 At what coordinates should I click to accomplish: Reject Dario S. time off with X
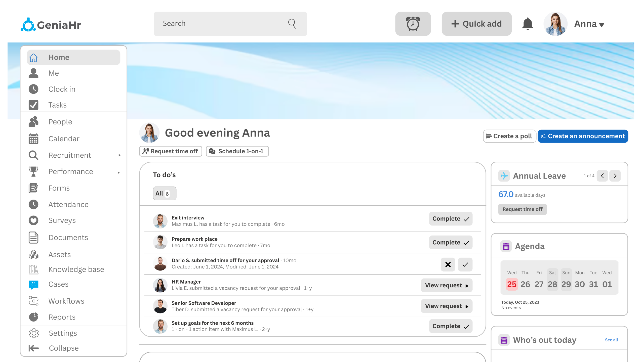(x=448, y=264)
